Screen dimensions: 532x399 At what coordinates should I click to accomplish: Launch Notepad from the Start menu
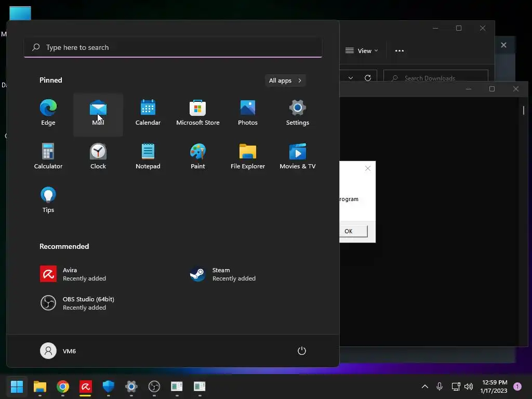pyautogui.click(x=148, y=156)
